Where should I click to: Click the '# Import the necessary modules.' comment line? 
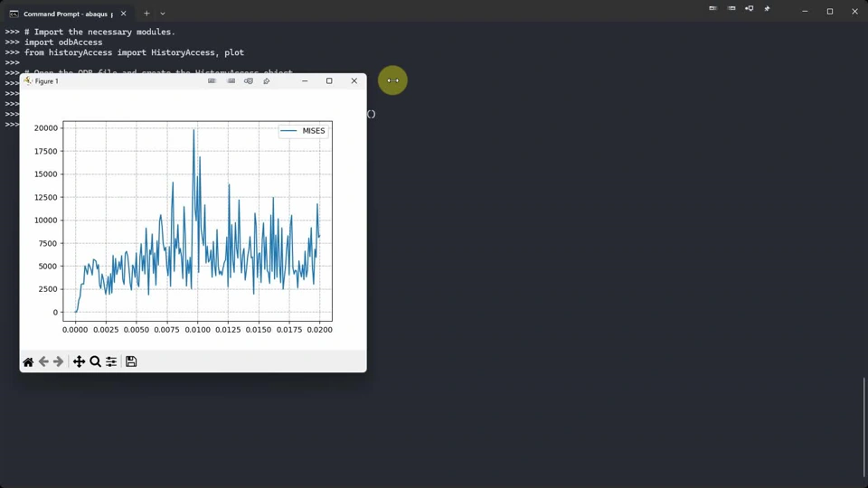tap(99, 33)
